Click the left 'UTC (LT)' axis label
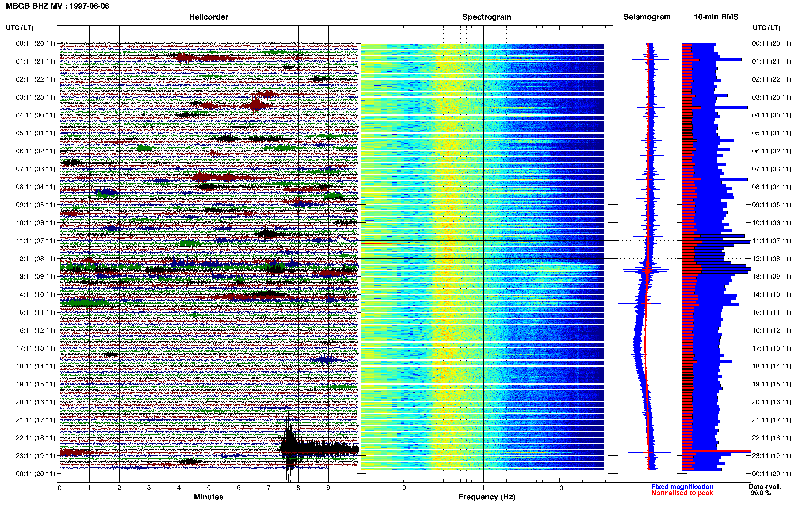Viewport: 812px width, 508px height. click(19, 28)
